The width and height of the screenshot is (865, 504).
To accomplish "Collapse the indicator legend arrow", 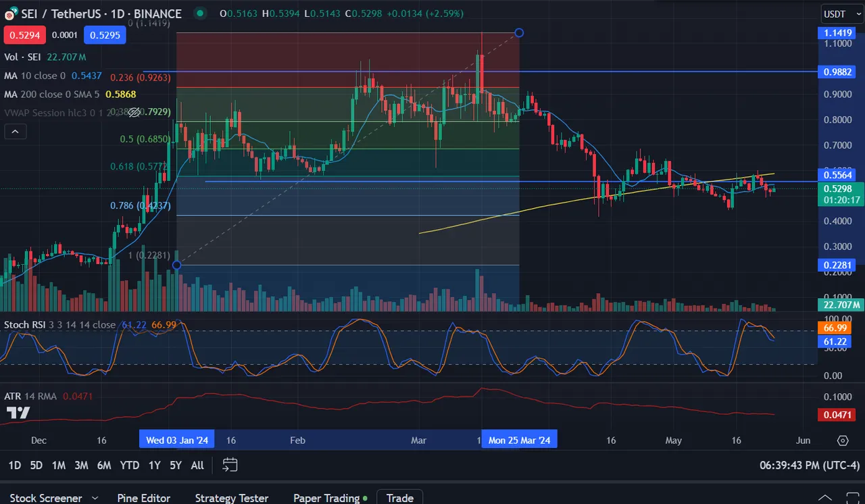I will click(x=15, y=132).
